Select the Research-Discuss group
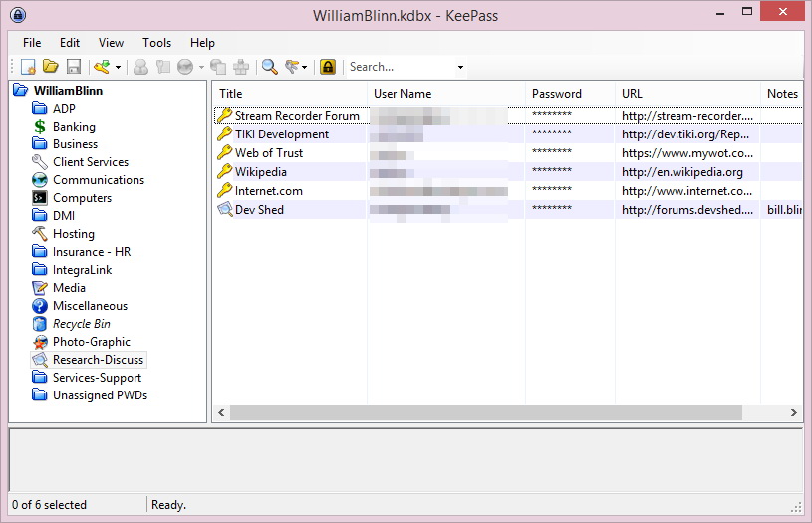This screenshot has height=523, width=812. 98,360
